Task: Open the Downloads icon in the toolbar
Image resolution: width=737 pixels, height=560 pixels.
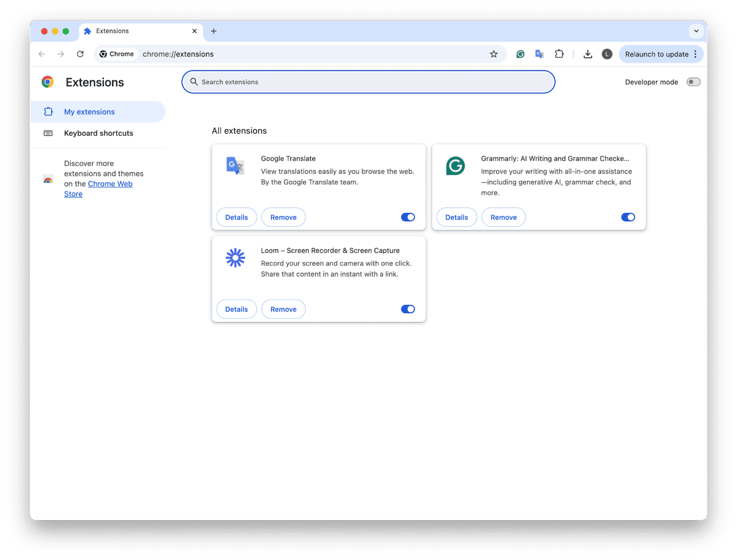Action: [x=587, y=54]
